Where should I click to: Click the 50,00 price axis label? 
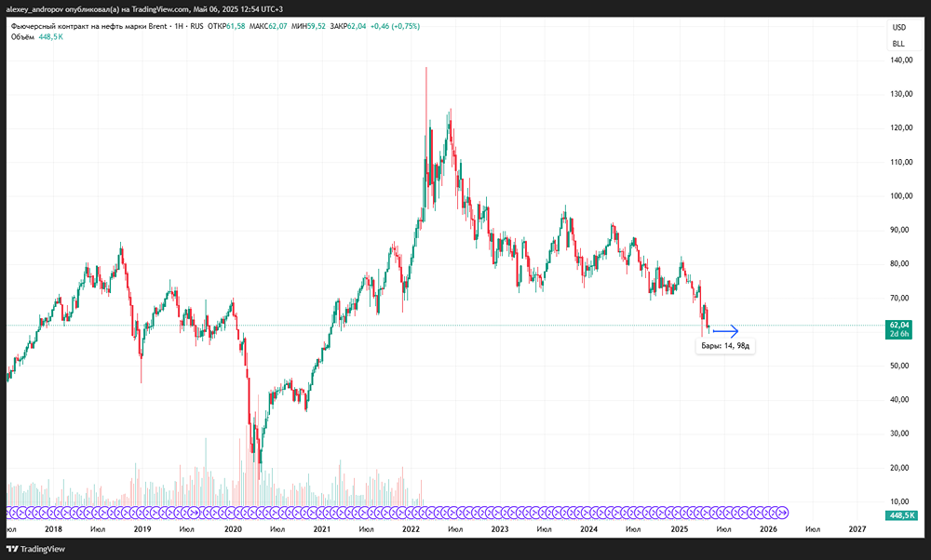[x=900, y=366]
